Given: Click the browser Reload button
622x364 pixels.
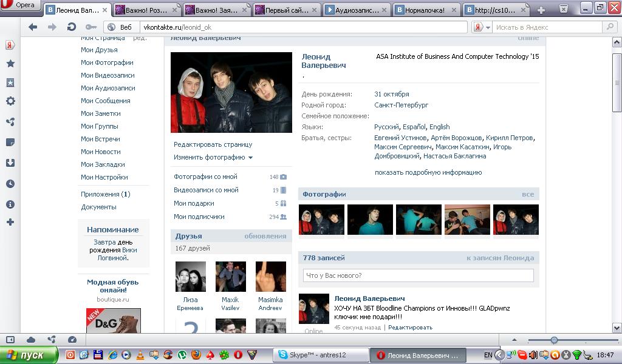Looking at the screenshot, I should coord(71,27).
